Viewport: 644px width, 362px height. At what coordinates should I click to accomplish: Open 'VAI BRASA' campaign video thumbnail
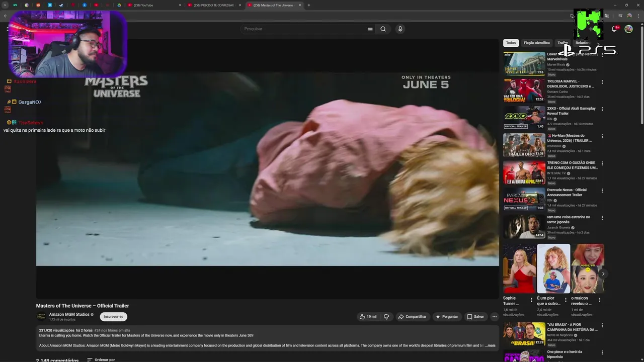pos(524,334)
